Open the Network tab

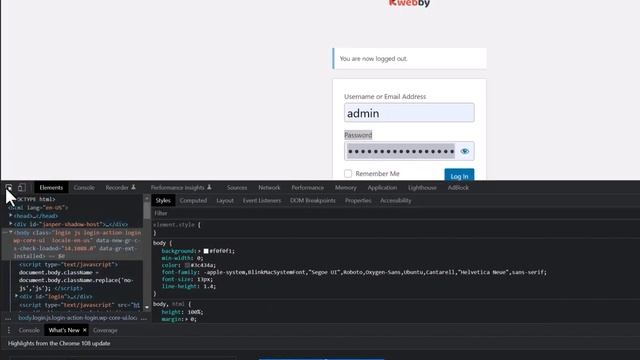pyautogui.click(x=269, y=188)
